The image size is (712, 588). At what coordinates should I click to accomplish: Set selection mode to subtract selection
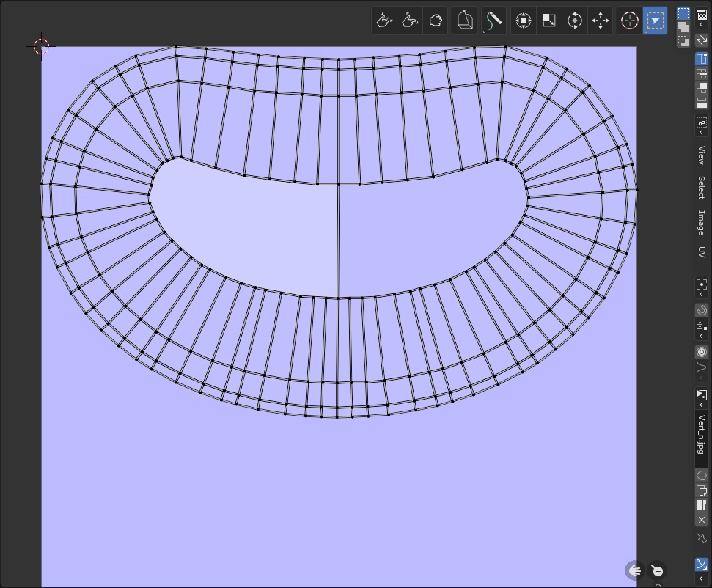click(683, 41)
